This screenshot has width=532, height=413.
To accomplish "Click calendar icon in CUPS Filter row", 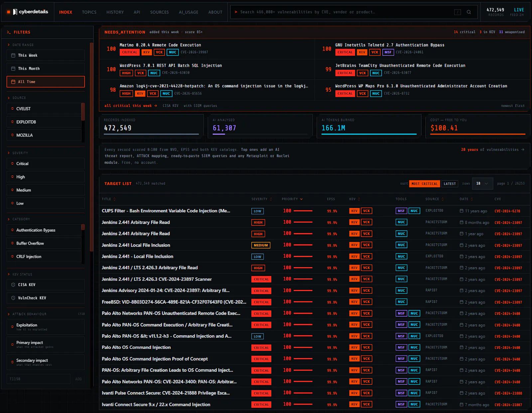I will point(462,211).
